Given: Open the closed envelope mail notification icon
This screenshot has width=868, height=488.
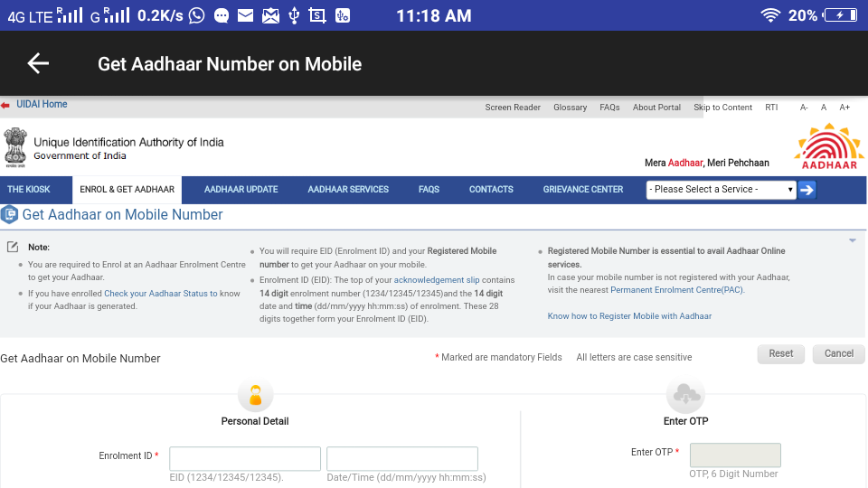Looking at the screenshot, I should [245, 15].
